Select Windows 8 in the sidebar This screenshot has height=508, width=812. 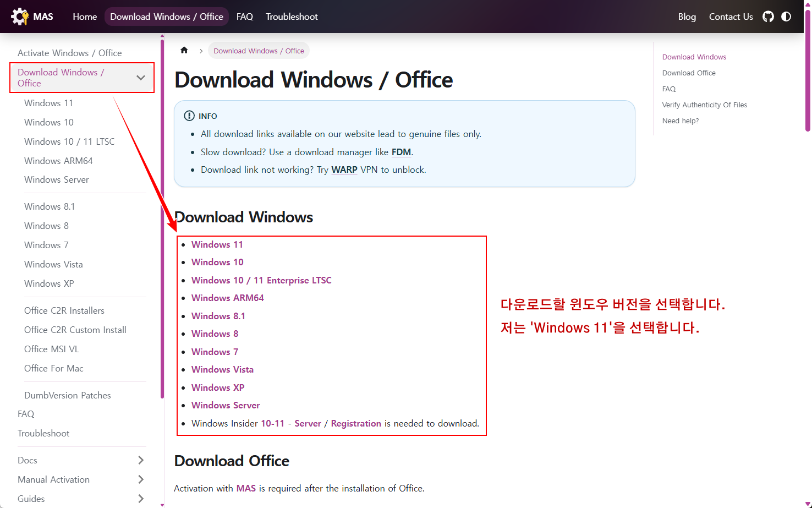[x=46, y=226]
